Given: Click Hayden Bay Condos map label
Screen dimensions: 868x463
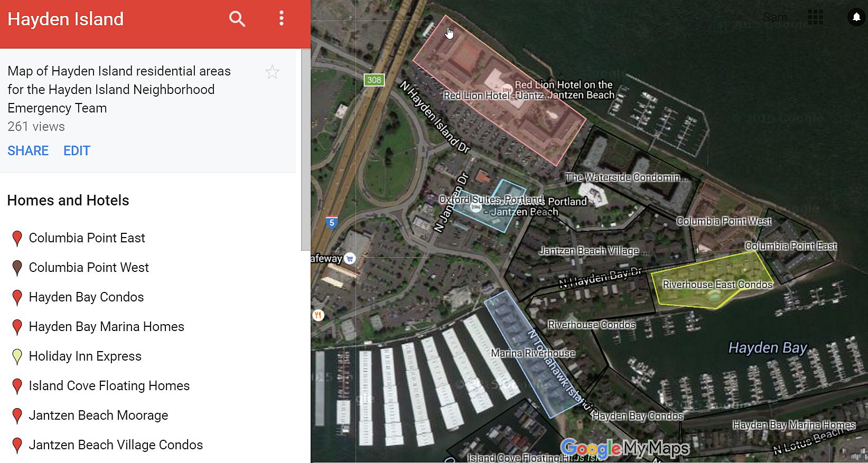Looking at the screenshot, I should coord(638,416).
